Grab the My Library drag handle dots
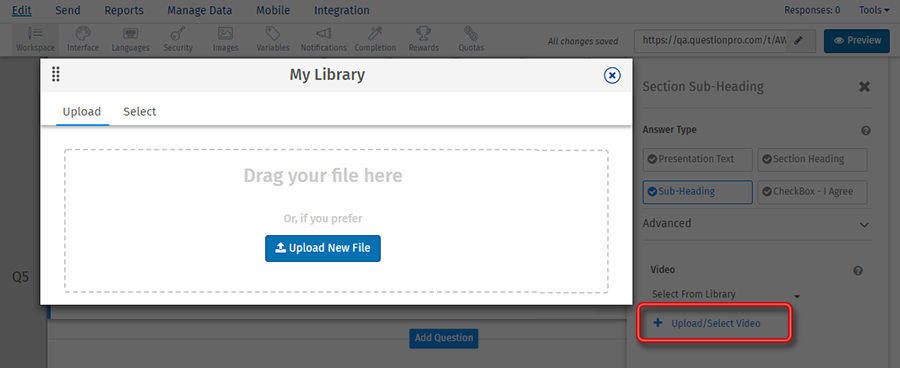 (x=56, y=74)
